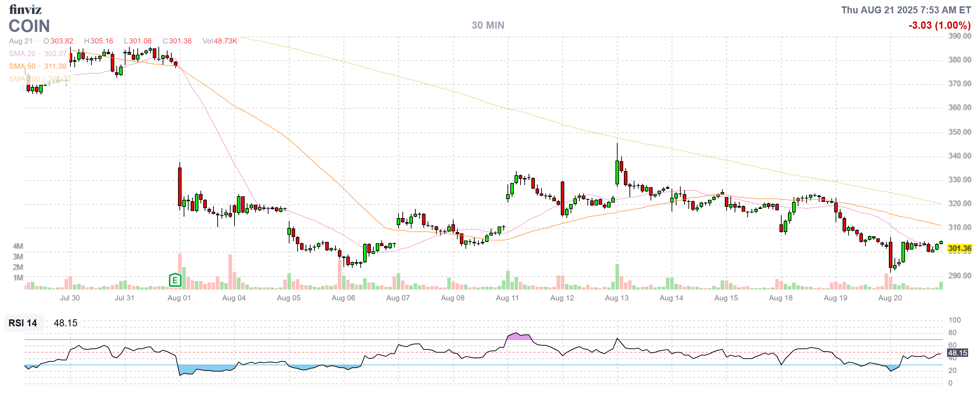Viewport: 980px width, 394px height.
Task: Click the green earnings E marker
Action: tap(175, 281)
